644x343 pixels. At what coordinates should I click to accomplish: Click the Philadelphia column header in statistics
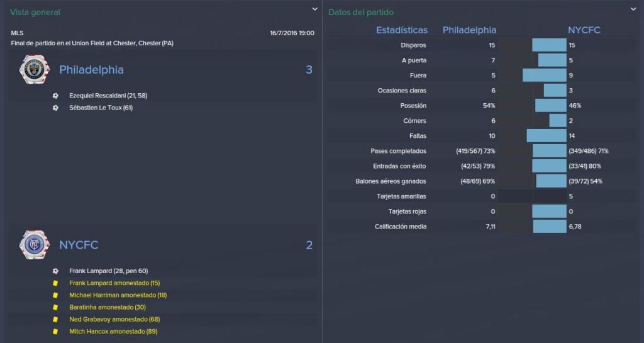coord(469,30)
